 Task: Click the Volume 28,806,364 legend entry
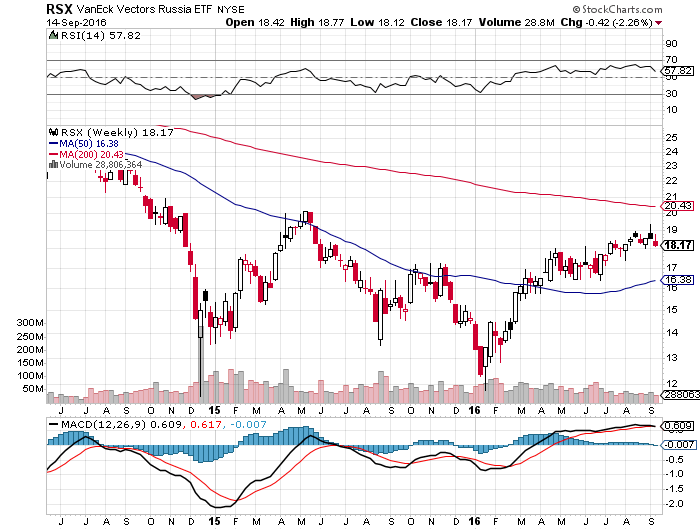coord(100,165)
